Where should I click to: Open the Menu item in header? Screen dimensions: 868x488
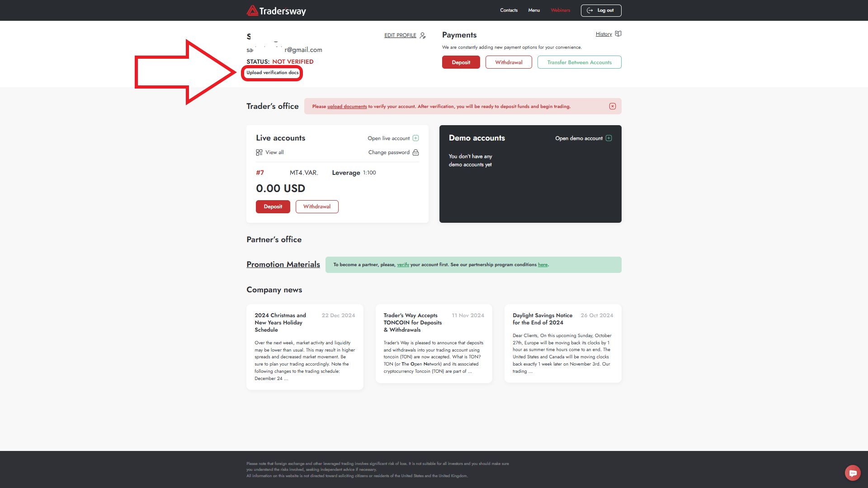pos(534,10)
